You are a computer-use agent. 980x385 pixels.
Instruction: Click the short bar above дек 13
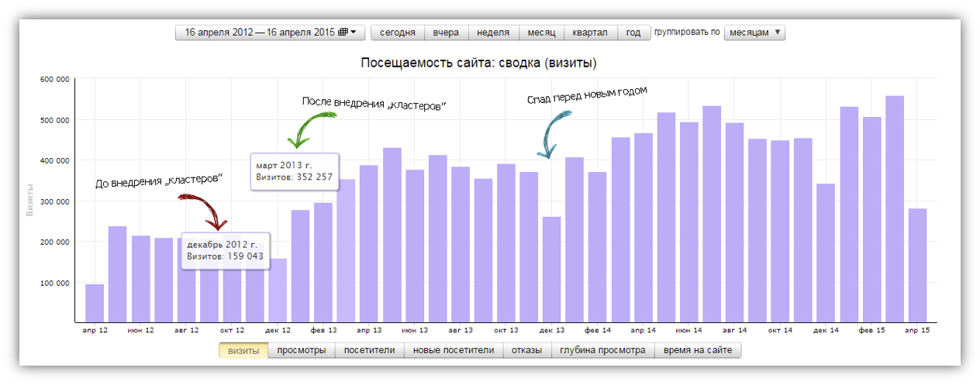(552, 270)
